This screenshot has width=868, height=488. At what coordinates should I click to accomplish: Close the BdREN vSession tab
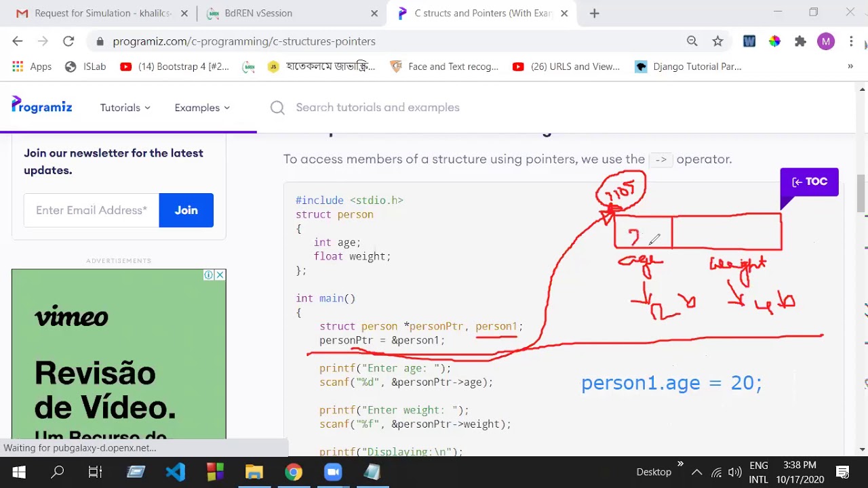pyautogui.click(x=374, y=13)
